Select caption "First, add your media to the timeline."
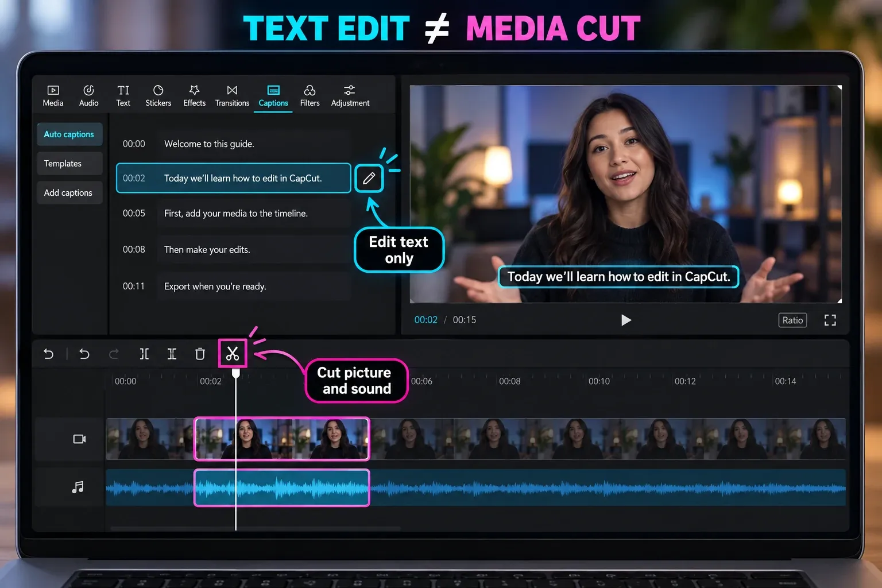The width and height of the screenshot is (882, 588). click(234, 213)
